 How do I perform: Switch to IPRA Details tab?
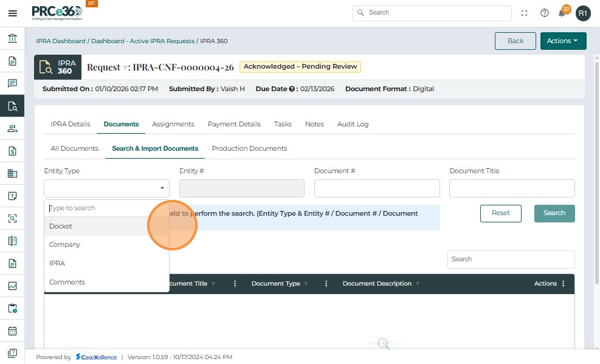[71, 124]
